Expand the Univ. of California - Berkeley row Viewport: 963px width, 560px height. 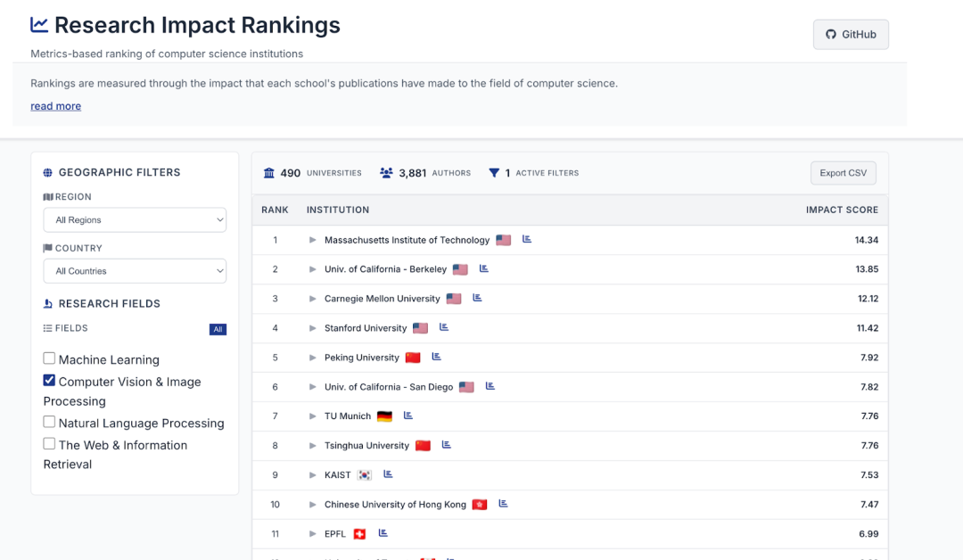tap(313, 269)
